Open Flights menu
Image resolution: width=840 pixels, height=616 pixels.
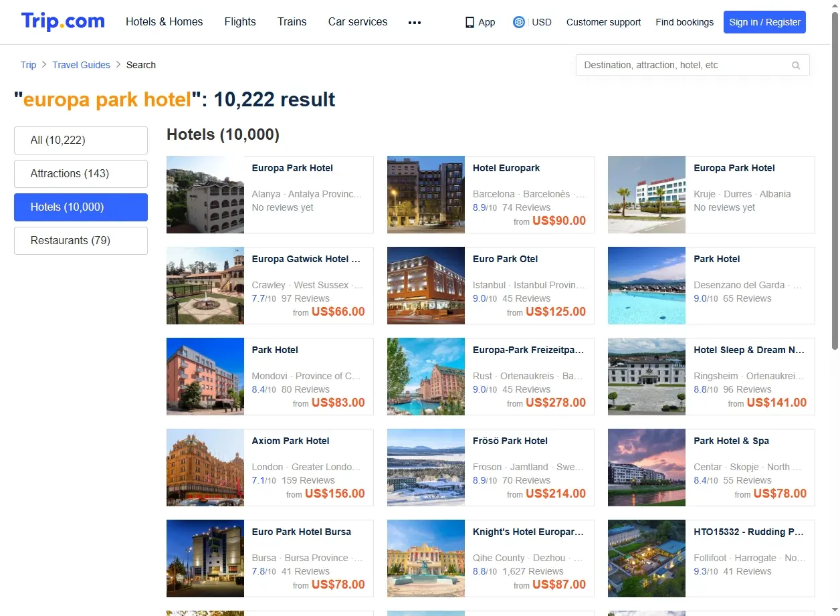240,22
